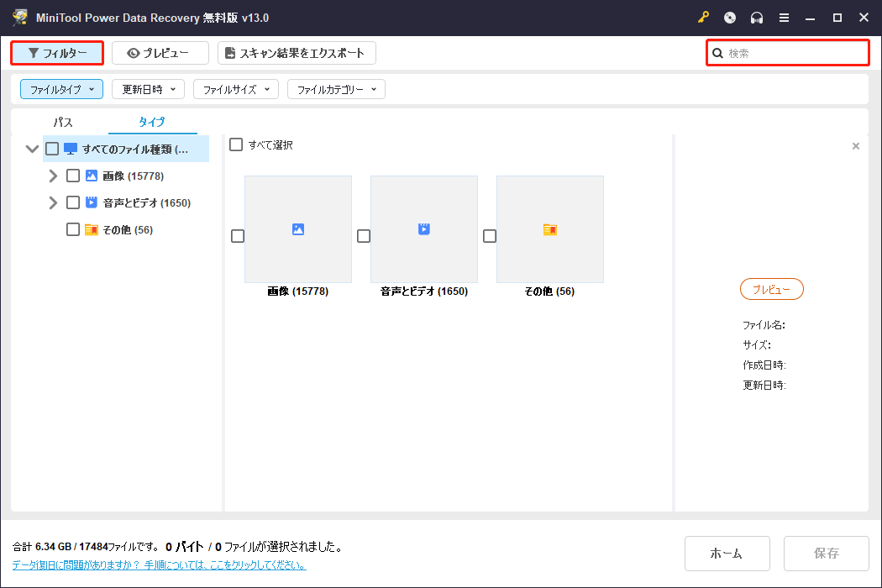Switch to the タイプ tab
This screenshot has width=882, height=588.
click(x=152, y=122)
